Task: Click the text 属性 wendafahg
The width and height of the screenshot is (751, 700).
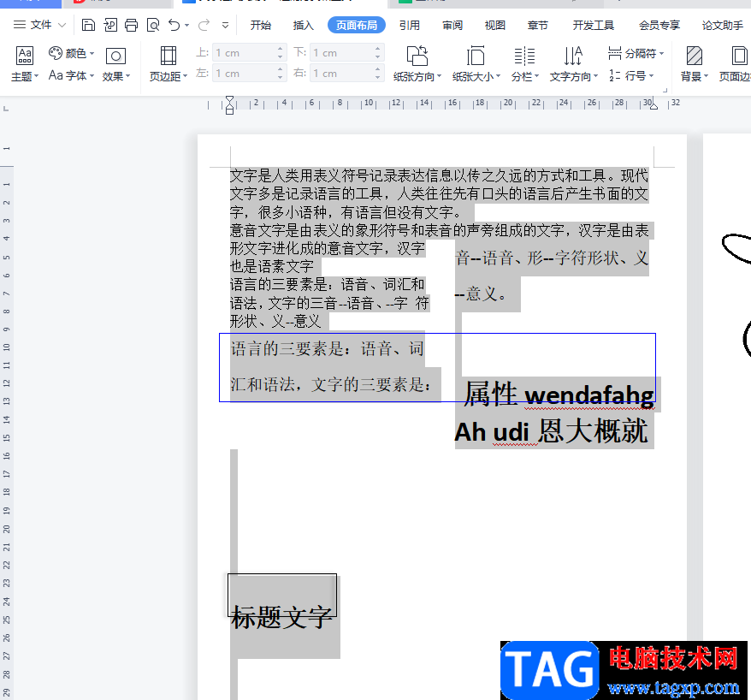Action: [559, 394]
